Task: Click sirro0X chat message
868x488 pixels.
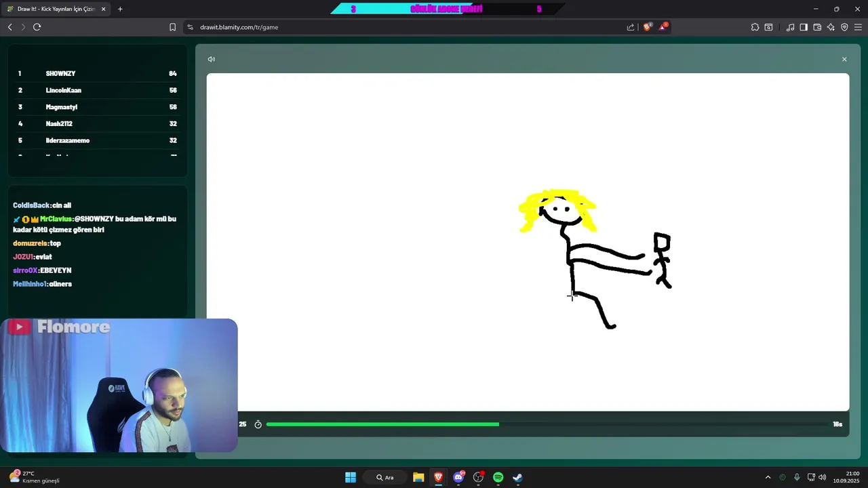Action: tap(42, 270)
